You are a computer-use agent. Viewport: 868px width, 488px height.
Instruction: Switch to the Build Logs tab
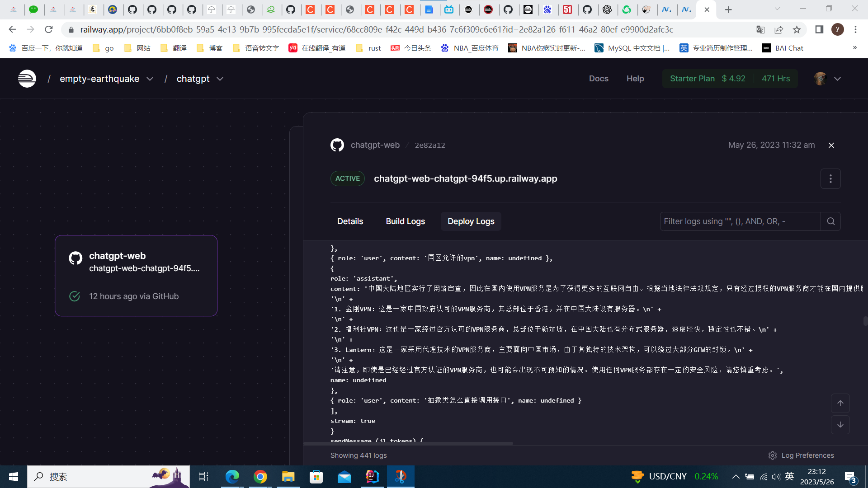pyautogui.click(x=405, y=221)
